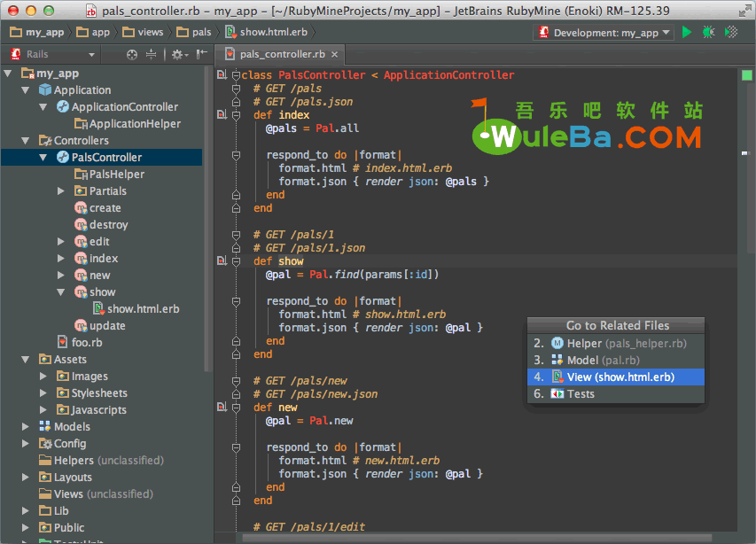Click the update action icon

pyautogui.click(x=81, y=326)
